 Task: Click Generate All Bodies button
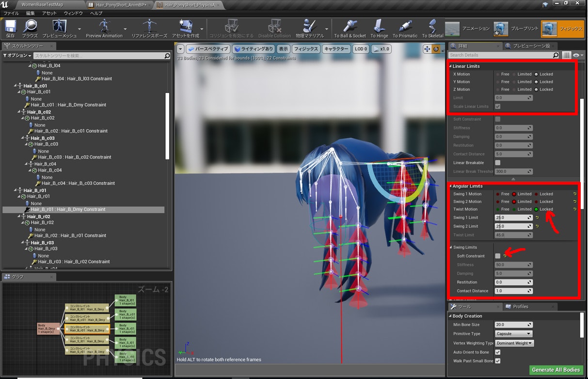tap(556, 370)
